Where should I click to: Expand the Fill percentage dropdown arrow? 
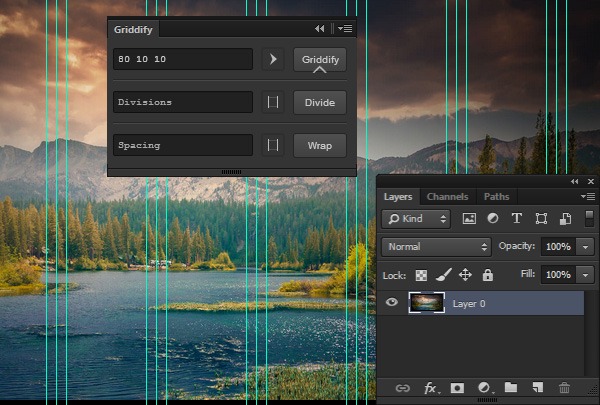click(585, 274)
